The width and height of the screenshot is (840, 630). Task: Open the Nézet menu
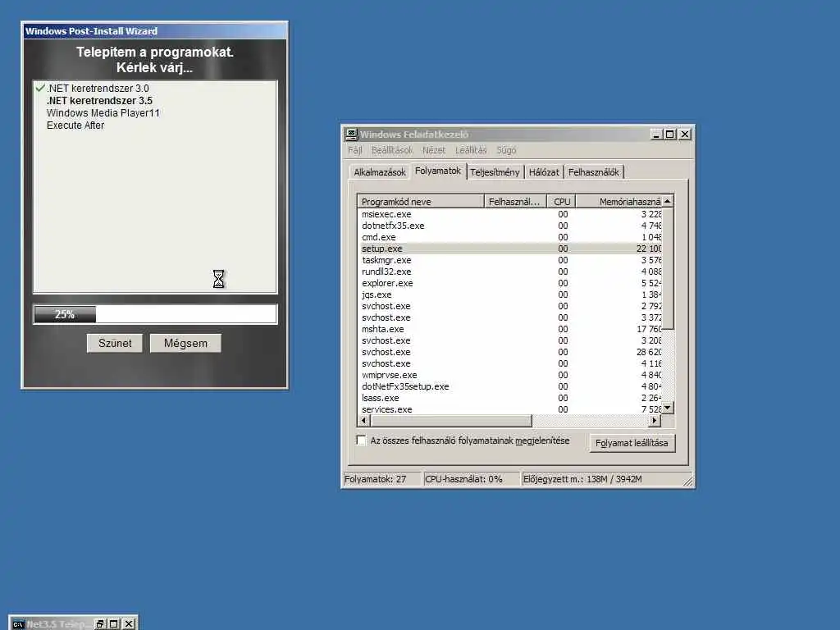tap(433, 150)
